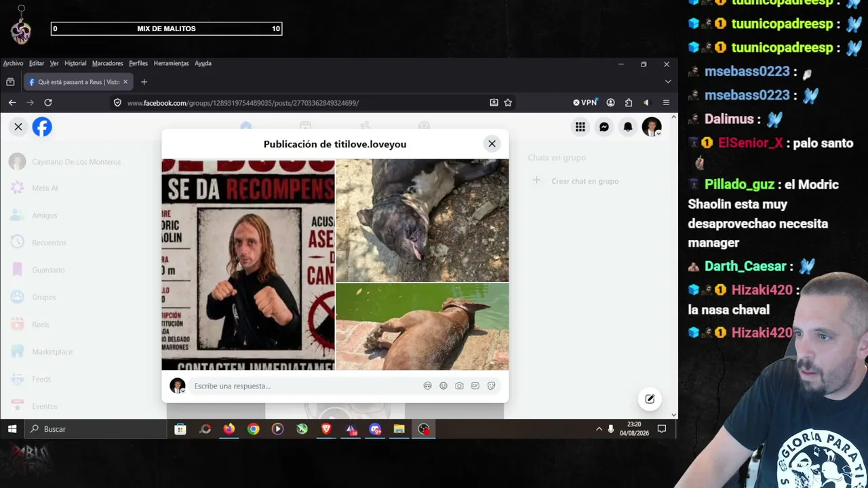
Task: Open the dark dog photo on the ground
Action: point(422,220)
